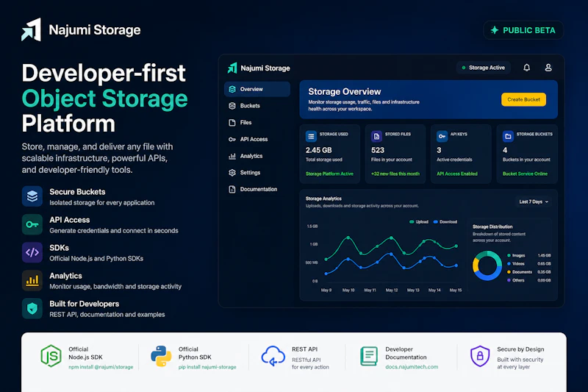This screenshot has width=588, height=392.
Task: Click the Storage Distribution donut chart
Action: point(487,266)
